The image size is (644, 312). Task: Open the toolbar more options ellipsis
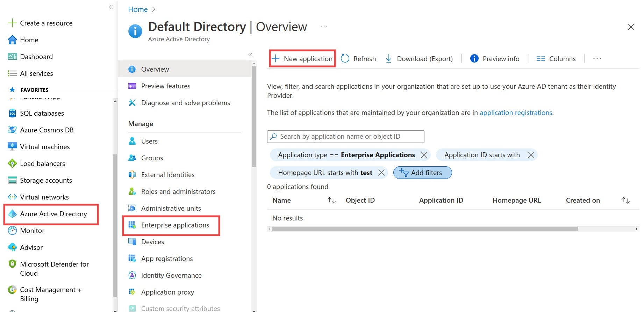[597, 59]
